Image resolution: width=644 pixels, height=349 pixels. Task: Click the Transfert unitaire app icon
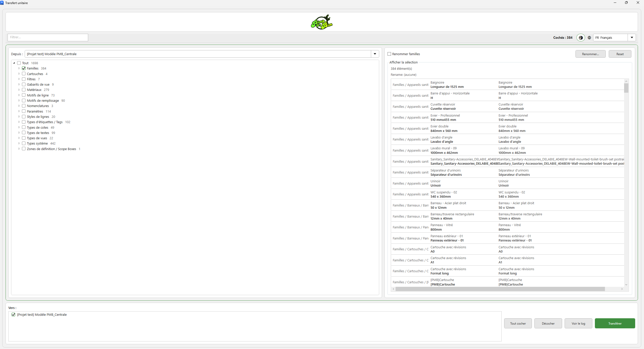click(2, 3)
